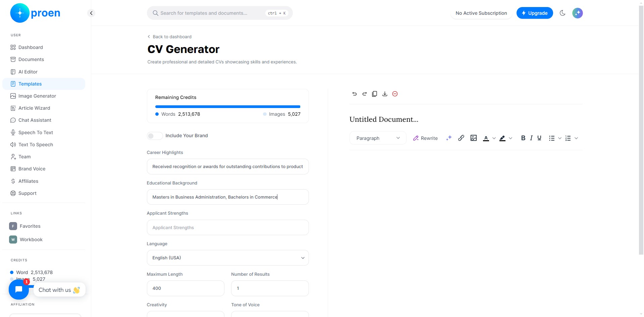Apply underline formatting
Image resolution: width=644 pixels, height=317 pixels.
point(539,138)
